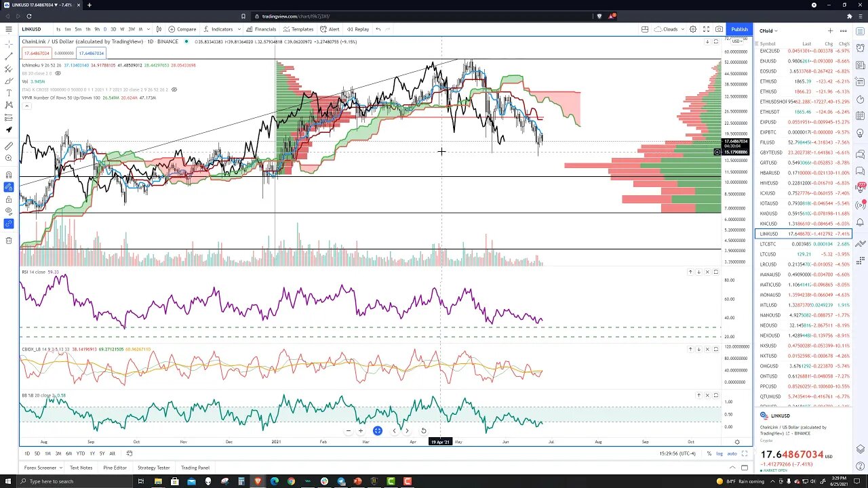Set the date range to YTD
Image resolution: width=868 pixels, height=488 pixels.
(x=81, y=453)
